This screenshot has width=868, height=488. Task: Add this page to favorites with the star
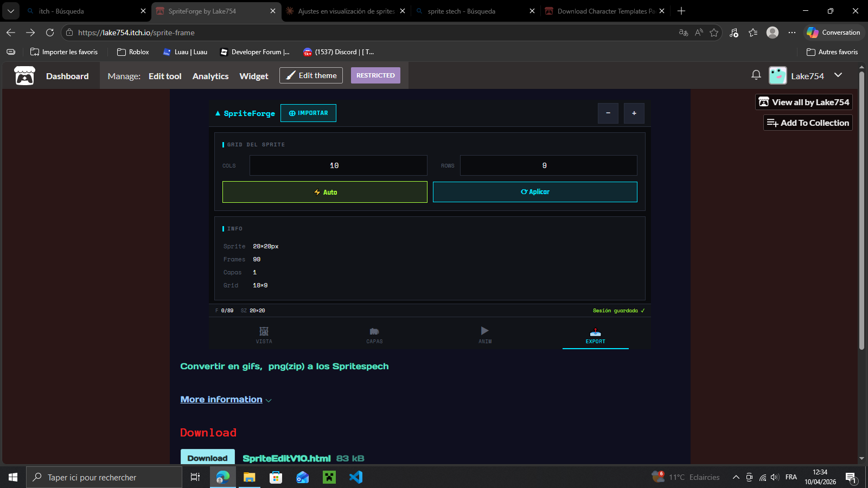714,33
